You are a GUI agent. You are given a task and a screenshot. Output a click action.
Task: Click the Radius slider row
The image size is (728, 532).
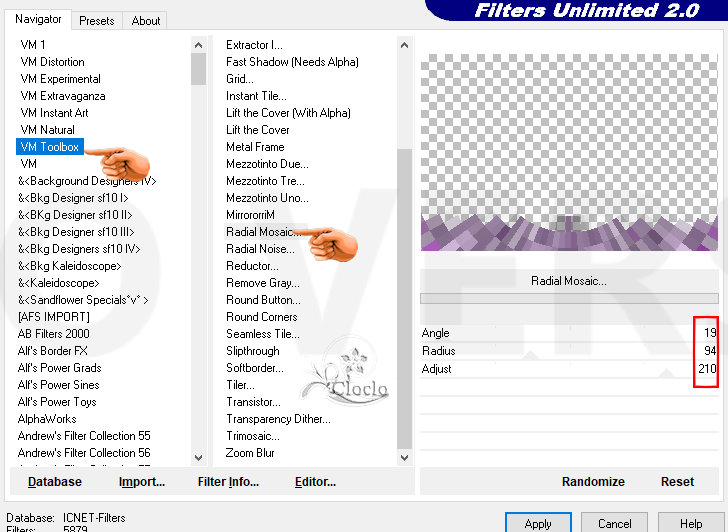(x=569, y=350)
